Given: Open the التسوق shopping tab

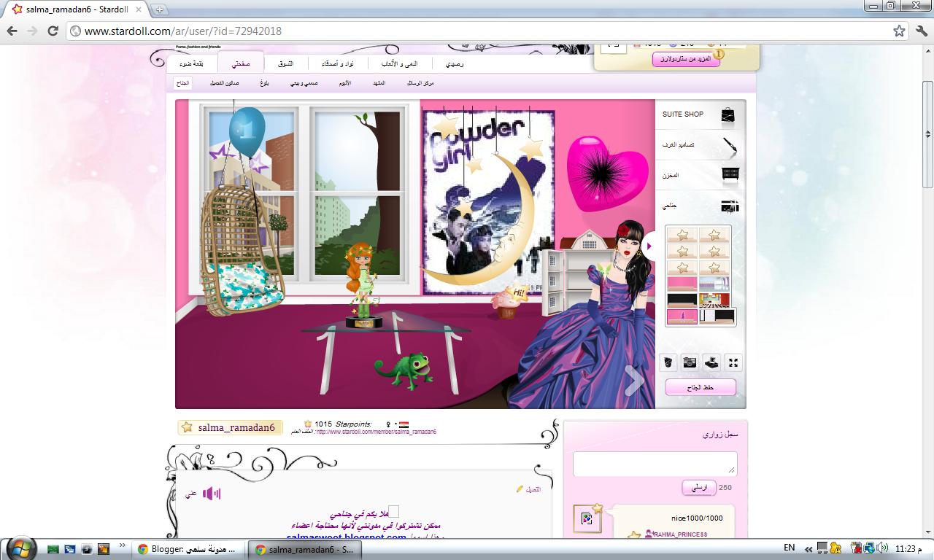Looking at the screenshot, I should pyautogui.click(x=285, y=63).
